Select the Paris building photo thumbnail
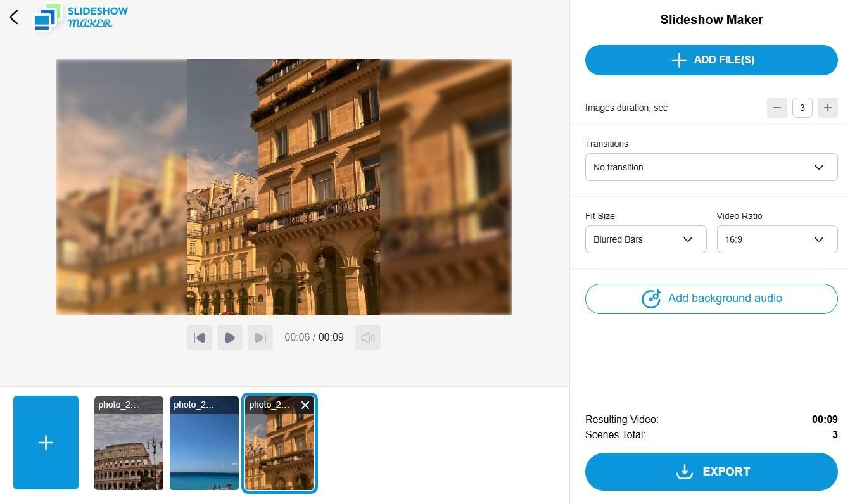The width and height of the screenshot is (850, 504). click(279, 443)
